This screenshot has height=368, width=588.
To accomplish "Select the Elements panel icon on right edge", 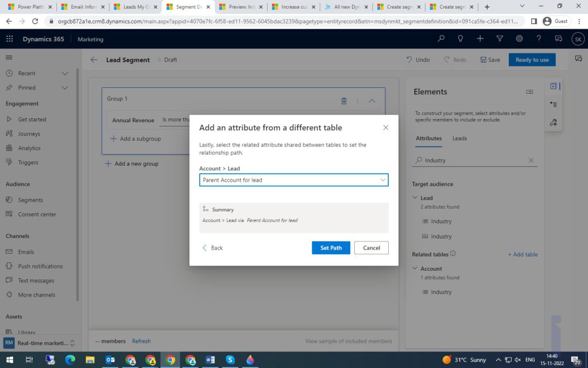I will pyautogui.click(x=553, y=86).
